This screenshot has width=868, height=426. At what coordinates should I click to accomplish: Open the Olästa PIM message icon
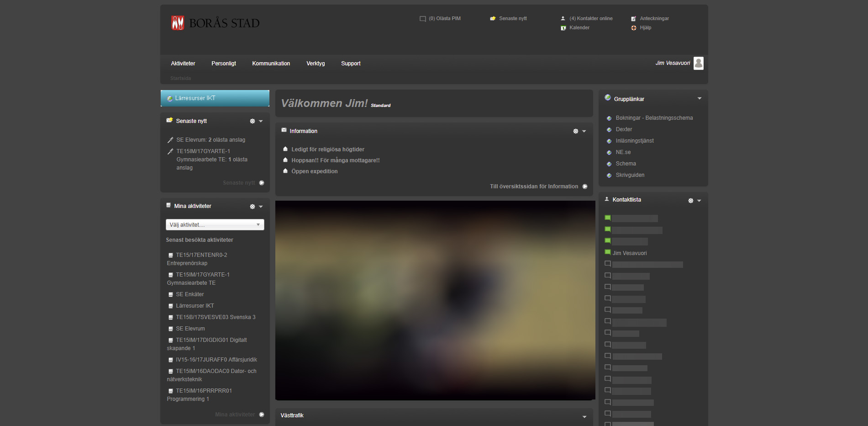(x=423, y=19)
